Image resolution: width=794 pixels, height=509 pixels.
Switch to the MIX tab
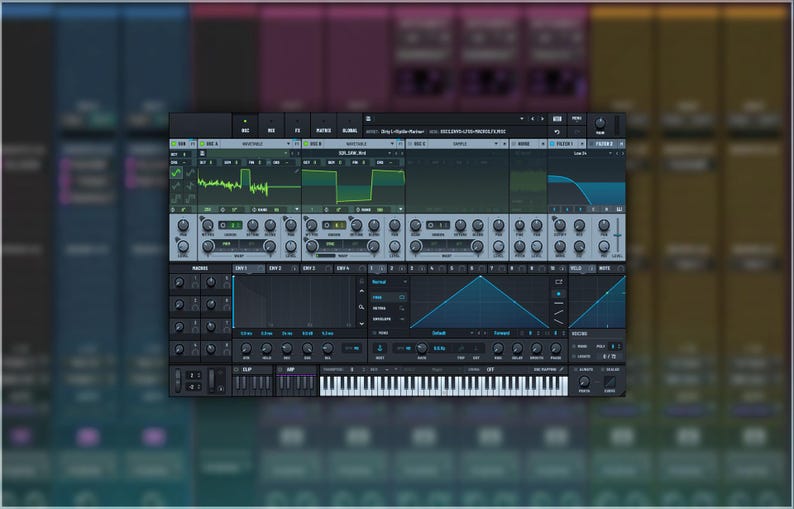(271, 126)
